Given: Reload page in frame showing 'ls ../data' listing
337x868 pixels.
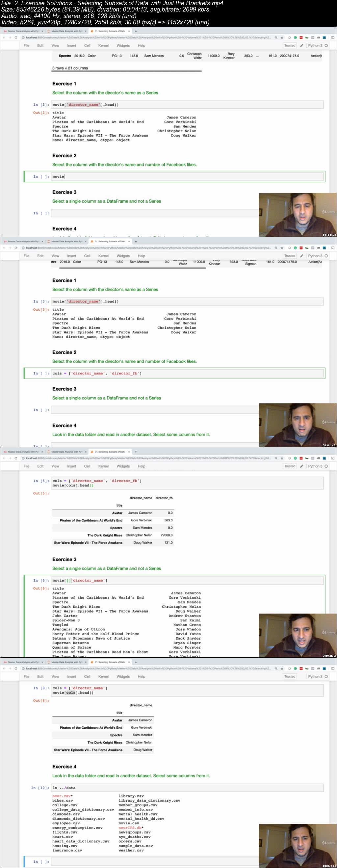Looking at the screenshot, I should click(16, 668).
